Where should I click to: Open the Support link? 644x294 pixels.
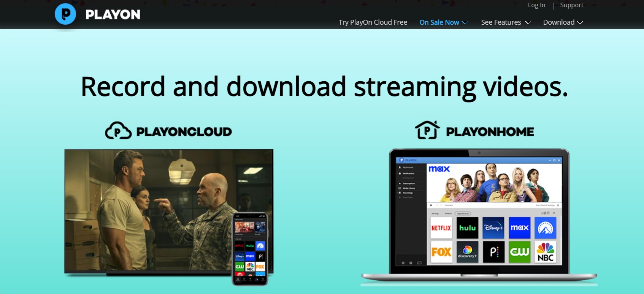571,5
